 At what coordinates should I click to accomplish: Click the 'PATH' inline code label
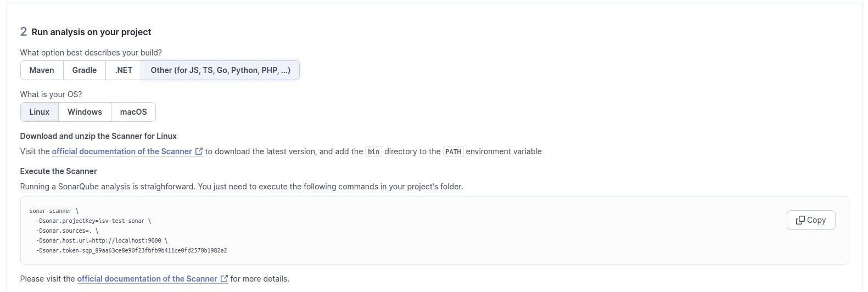tap(453, 151)
